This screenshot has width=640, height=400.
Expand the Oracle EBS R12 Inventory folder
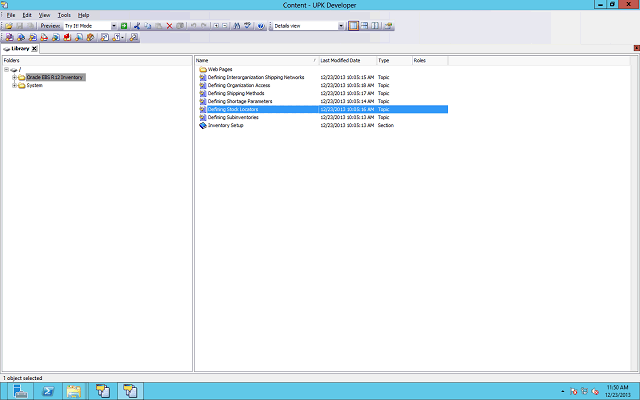coord(13,77)
